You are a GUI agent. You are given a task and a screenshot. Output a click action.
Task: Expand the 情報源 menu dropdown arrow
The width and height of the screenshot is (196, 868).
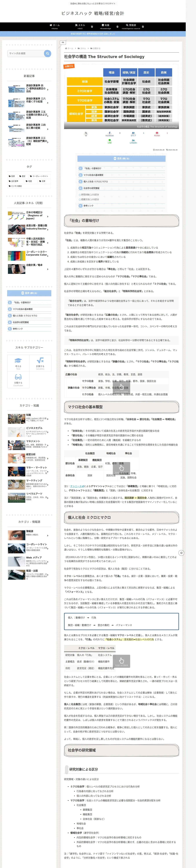point(143,26)
